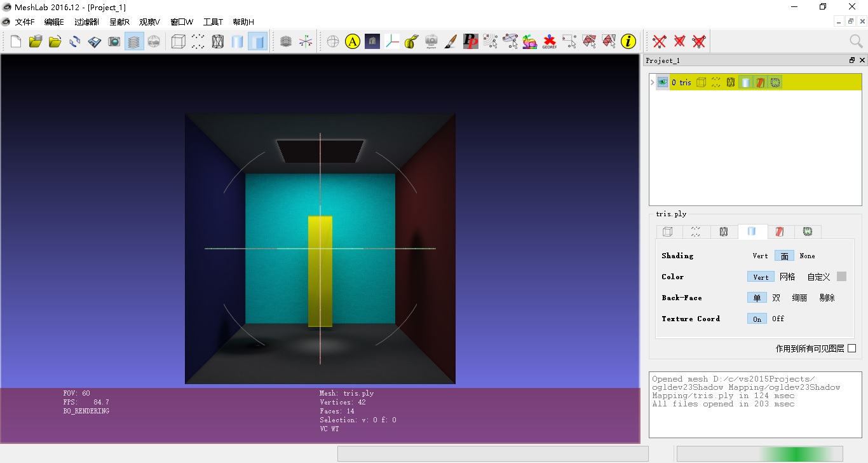This screenshot has width=868, height=463.
Task: Toggle the layer dialog panel
Action: tap(134, 42)
